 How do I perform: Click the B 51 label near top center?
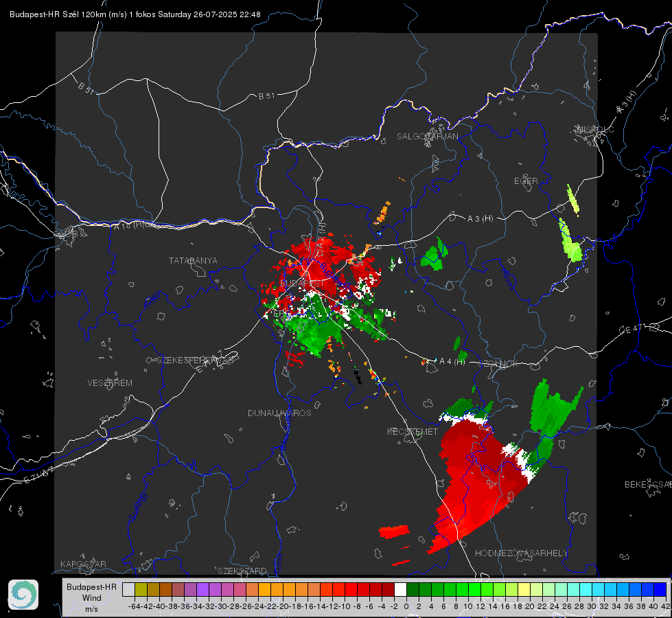coord(266,96)
